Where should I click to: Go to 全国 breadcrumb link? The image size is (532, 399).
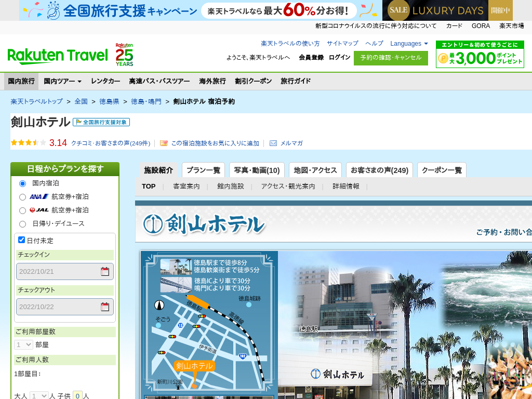click(81, 101)
